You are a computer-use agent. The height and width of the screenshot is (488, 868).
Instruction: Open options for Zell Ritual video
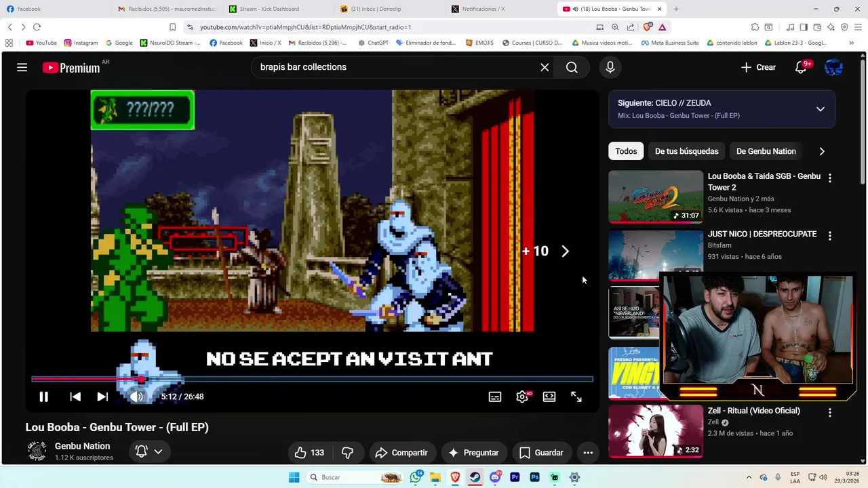pos(829,412)
